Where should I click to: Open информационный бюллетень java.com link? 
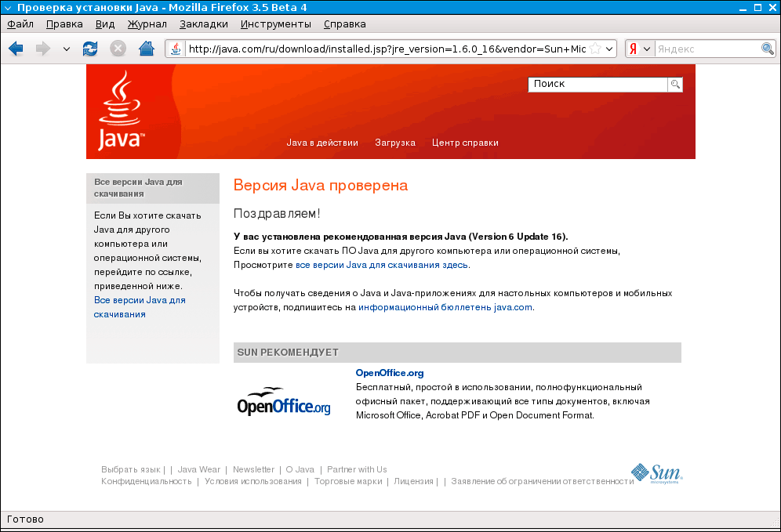(445, 307)
